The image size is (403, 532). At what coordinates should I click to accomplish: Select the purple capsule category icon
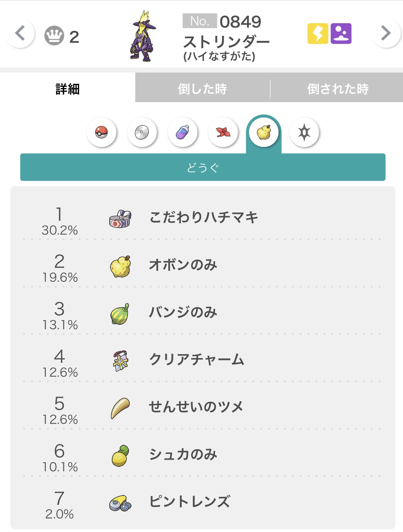pos(182,132)
